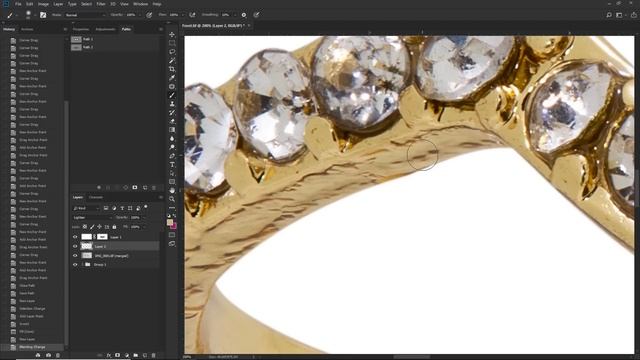Click Add Layer Mask icon in Paths panel
Screen dimensions: 640x360
(135, 187)
